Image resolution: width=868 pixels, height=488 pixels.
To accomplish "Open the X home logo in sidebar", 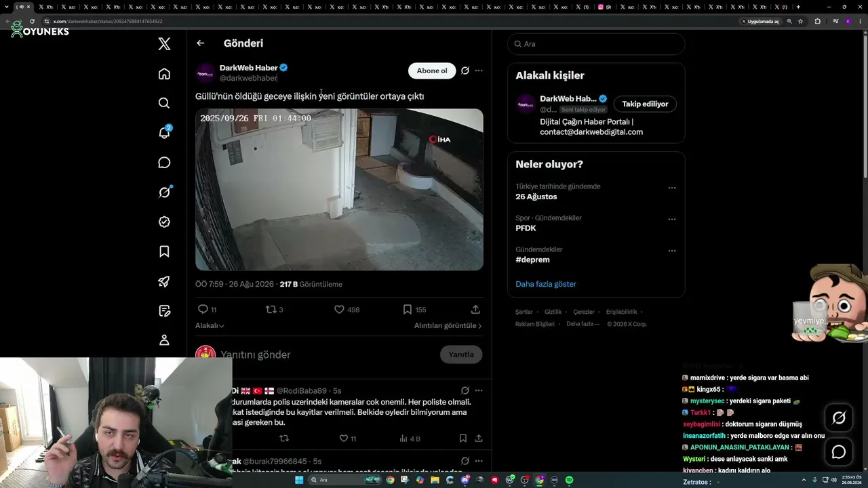I will coord(164,44).
